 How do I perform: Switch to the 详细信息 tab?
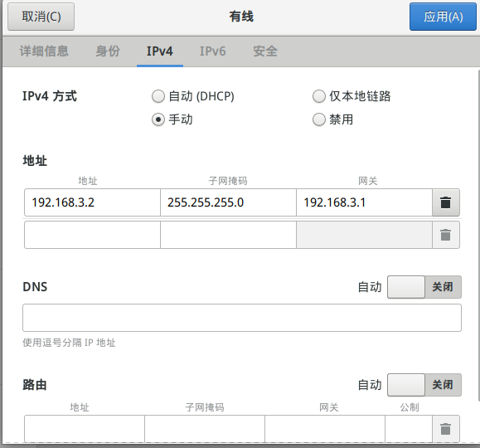(44, 51)
